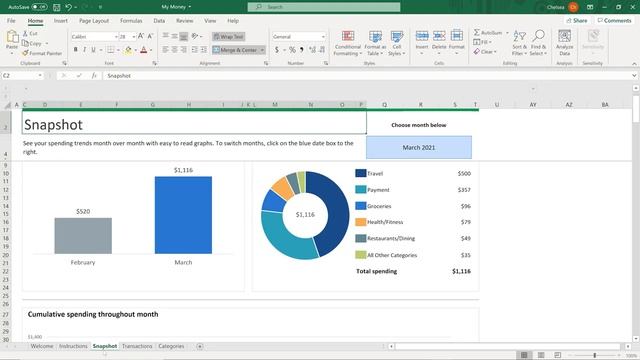
Task: Decrease font size with the small A icon
Action: (150, 36)
